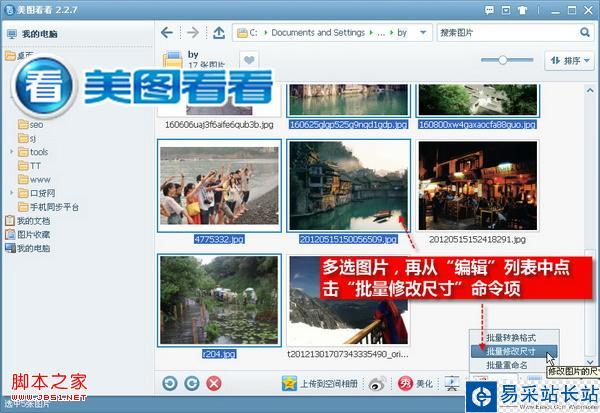
Task: Click the Qzone star upload icon
Action: [289, 383]
